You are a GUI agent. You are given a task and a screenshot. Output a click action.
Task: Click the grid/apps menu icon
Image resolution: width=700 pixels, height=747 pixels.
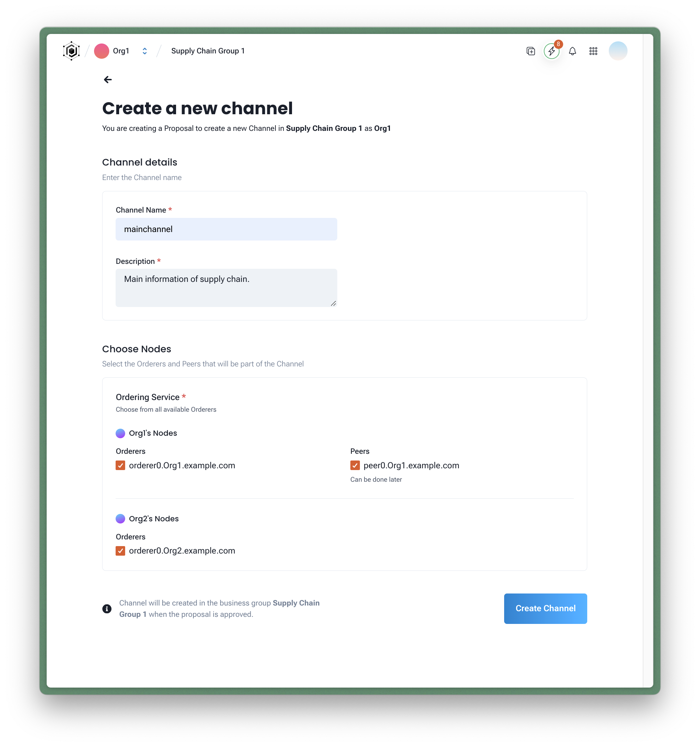[x=593, y=51]
